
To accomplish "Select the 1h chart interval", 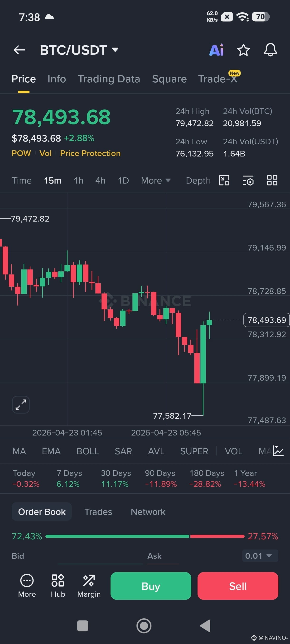I will 79,180.
